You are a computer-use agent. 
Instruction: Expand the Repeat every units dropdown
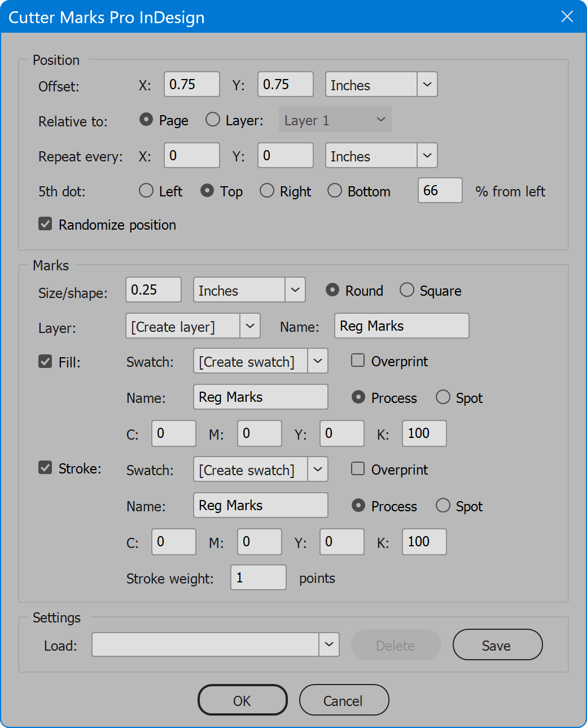(x=382, y=156)
